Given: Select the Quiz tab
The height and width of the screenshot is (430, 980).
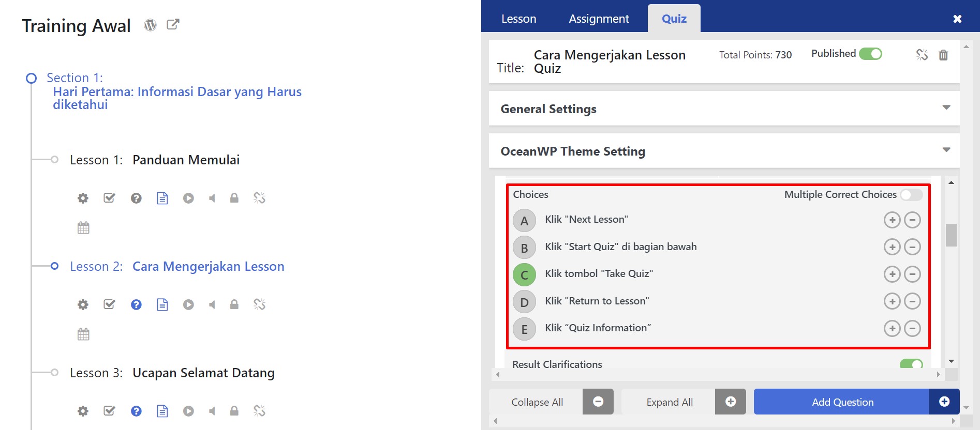Looking at the screenshot, I should (x=674, y=19).
